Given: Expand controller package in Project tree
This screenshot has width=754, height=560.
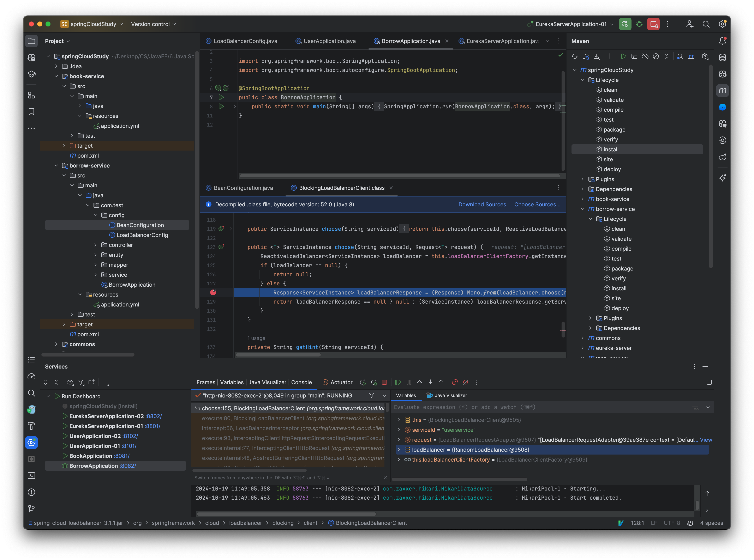Looking at the screenshot, I should tap(96, 245).
